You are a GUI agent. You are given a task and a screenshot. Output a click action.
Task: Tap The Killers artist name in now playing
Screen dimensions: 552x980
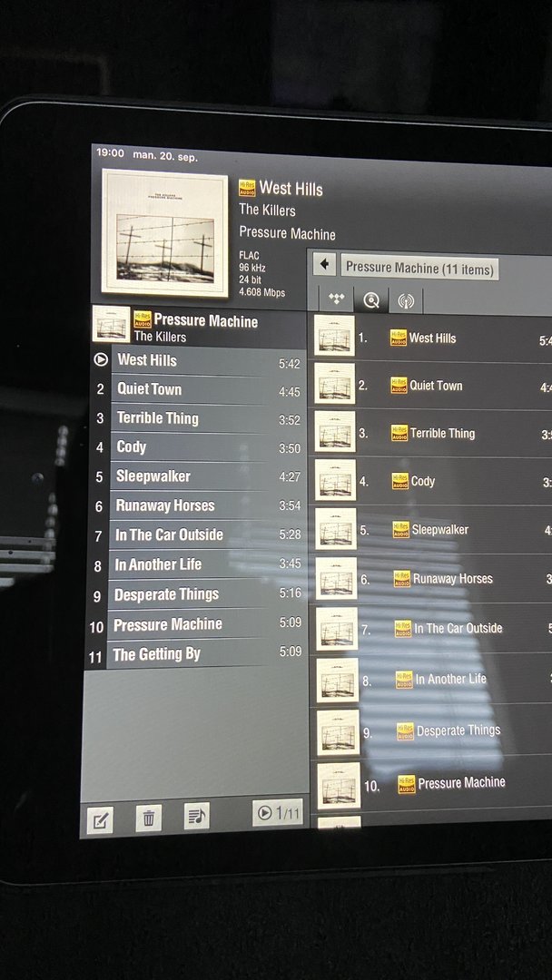click(x=267, y=210)
